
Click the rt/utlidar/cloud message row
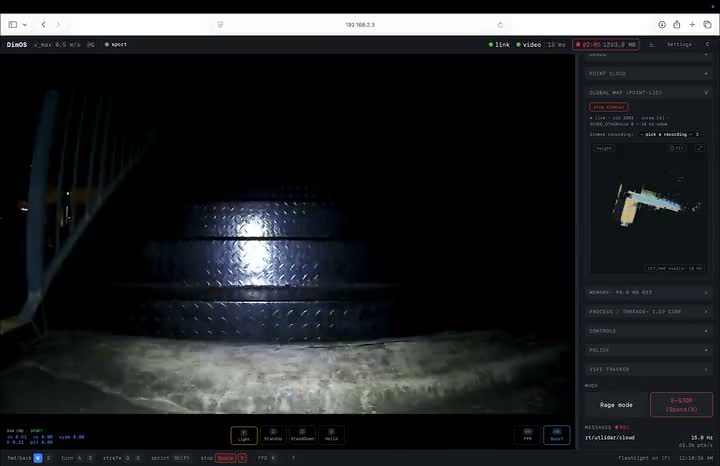(648, 441)
